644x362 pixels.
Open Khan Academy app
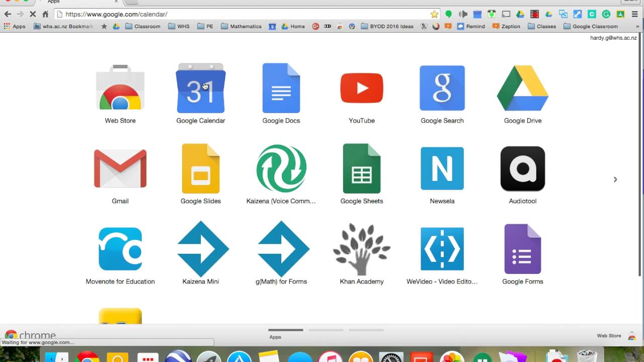pos(362,255)
